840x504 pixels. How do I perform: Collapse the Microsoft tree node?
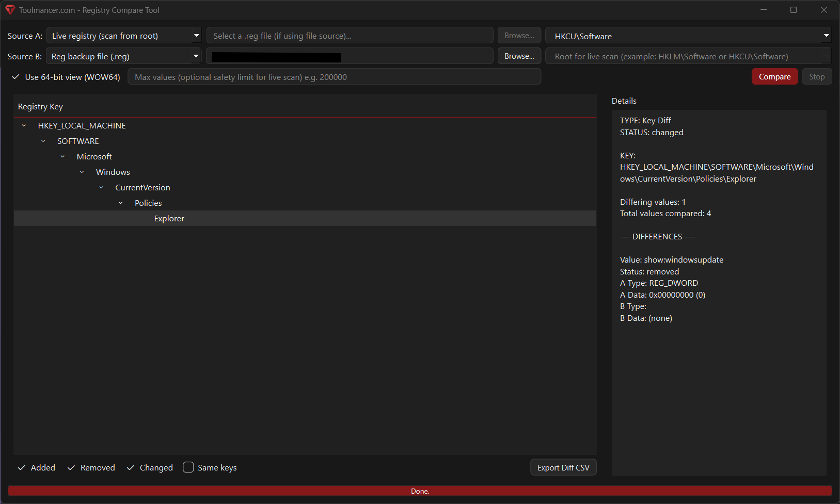[62, 156]
